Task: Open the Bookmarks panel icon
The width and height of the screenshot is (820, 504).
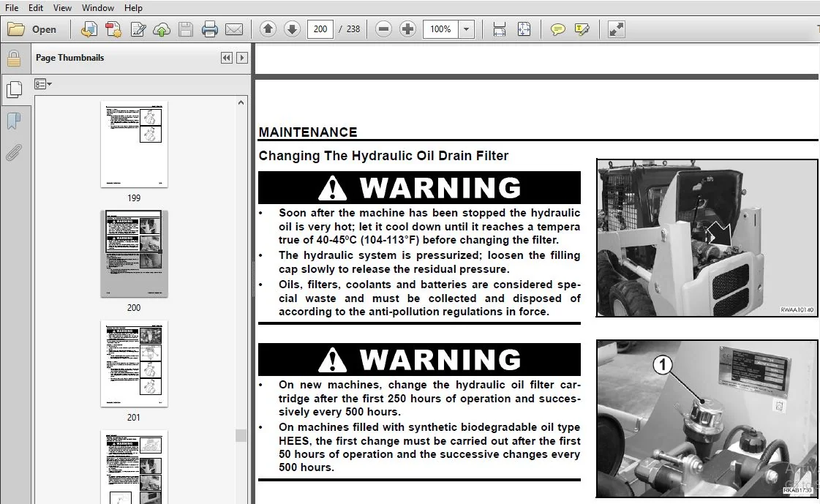Action: [14, 121]
